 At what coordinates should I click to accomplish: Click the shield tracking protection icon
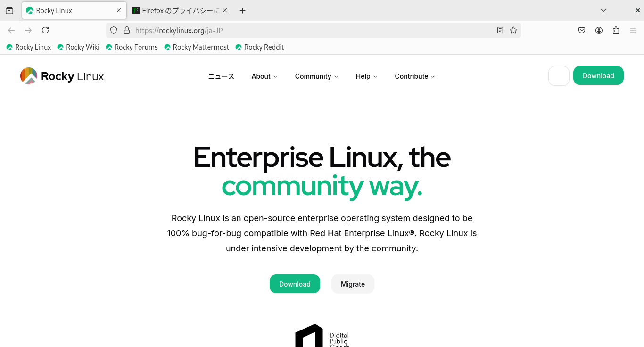(113, 30)
